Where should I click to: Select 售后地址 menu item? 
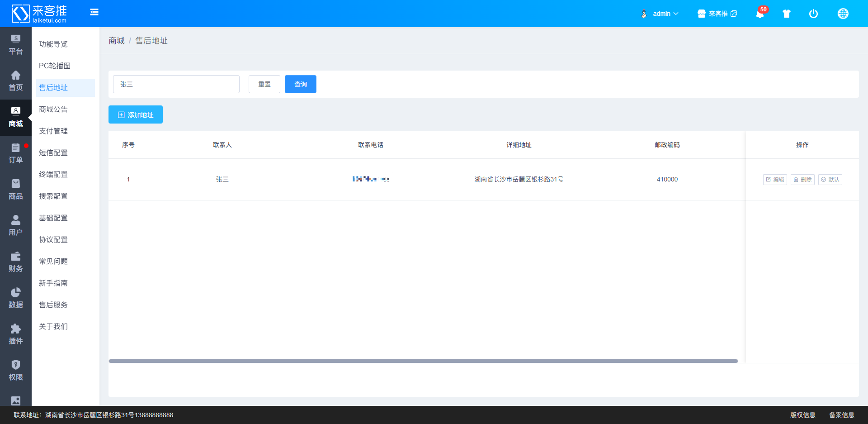pyautogui.click(x=66, y=87)
